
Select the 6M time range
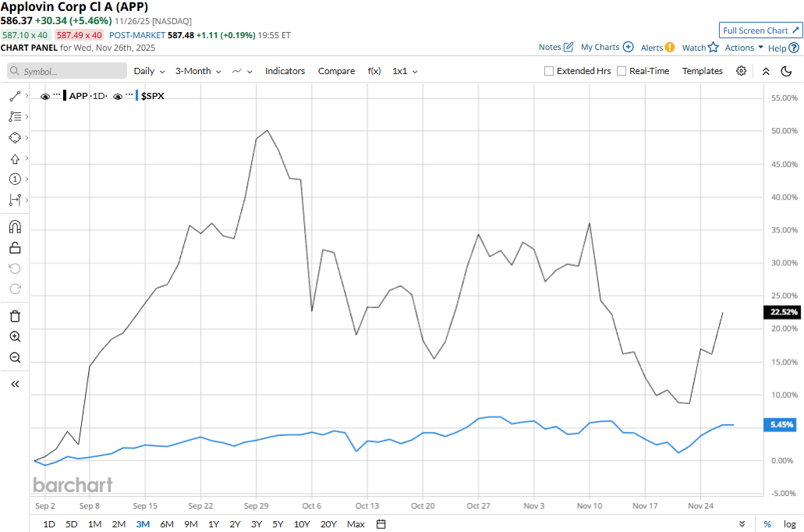(x=167, y=523)
